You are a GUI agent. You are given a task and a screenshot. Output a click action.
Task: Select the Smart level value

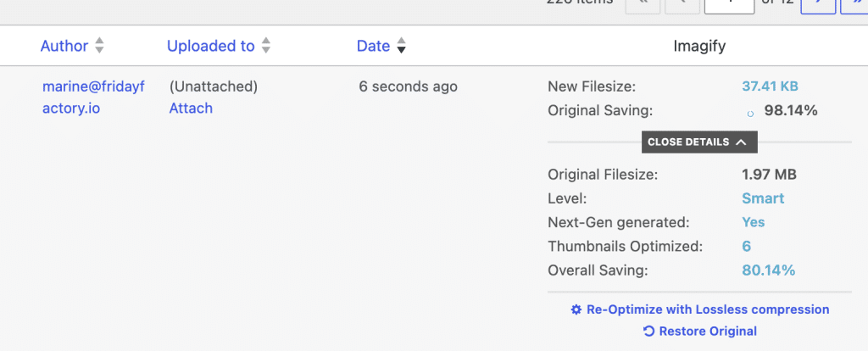[x=763, y=198]
